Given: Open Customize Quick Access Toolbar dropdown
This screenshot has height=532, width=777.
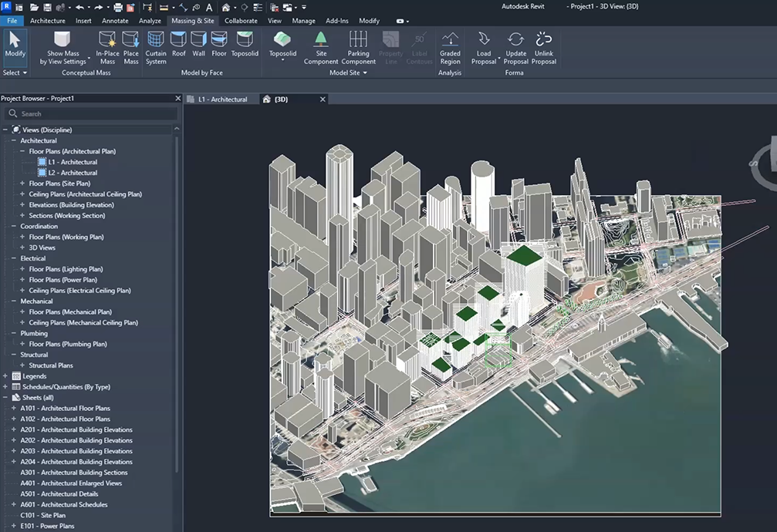Looking at the screenshot, I should [304, 7].
